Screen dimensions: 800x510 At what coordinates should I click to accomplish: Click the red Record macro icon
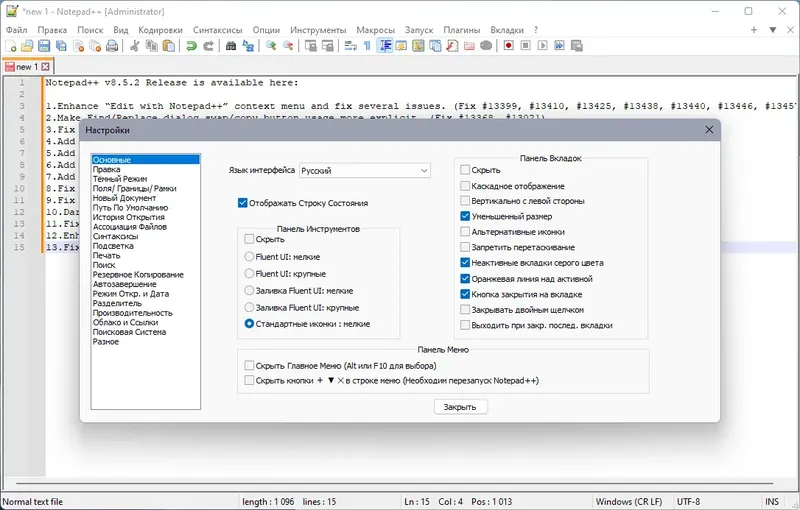[508, 46]
